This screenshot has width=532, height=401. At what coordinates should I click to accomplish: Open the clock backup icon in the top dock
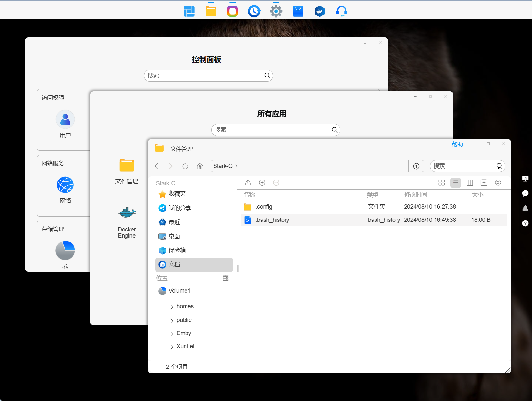254,11
